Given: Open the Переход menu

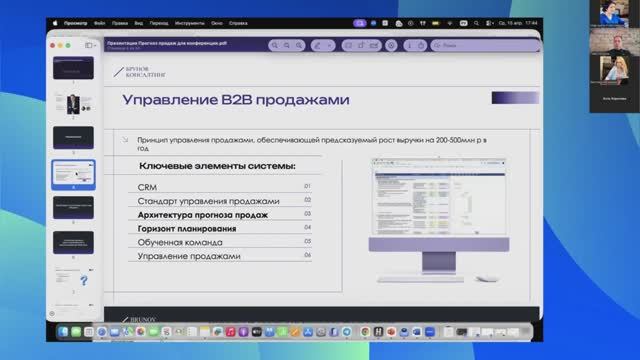Looking at the screenshot, I should (159, 23).
